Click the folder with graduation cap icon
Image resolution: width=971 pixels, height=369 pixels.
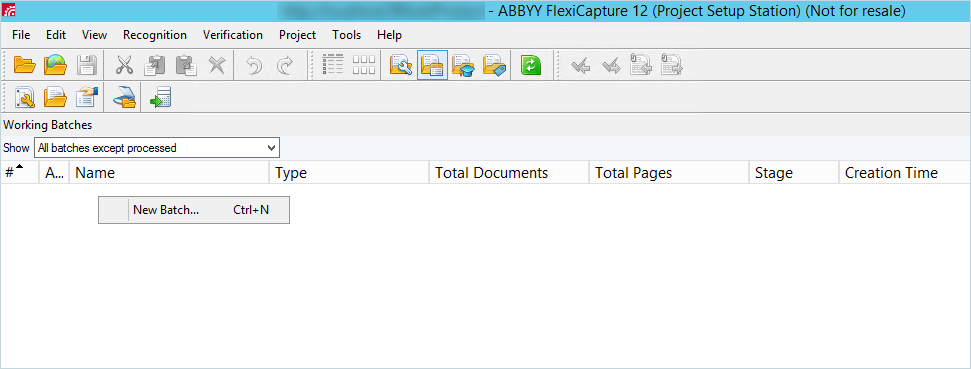pos(463,65)
